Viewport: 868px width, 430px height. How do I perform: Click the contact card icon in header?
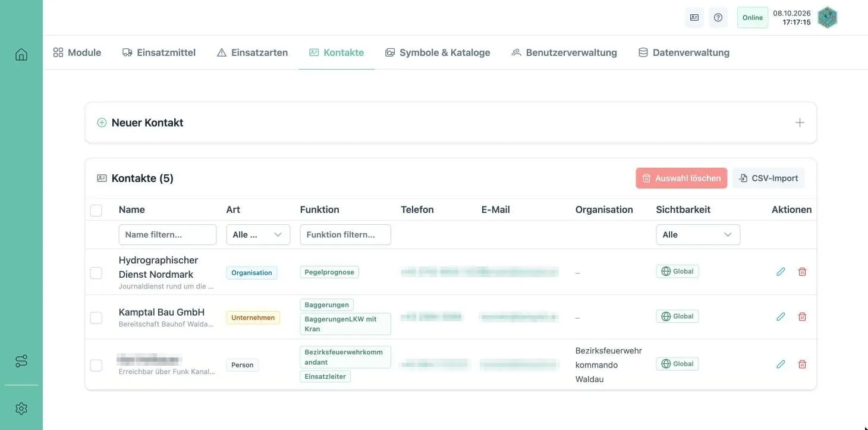tap(694, 17)
